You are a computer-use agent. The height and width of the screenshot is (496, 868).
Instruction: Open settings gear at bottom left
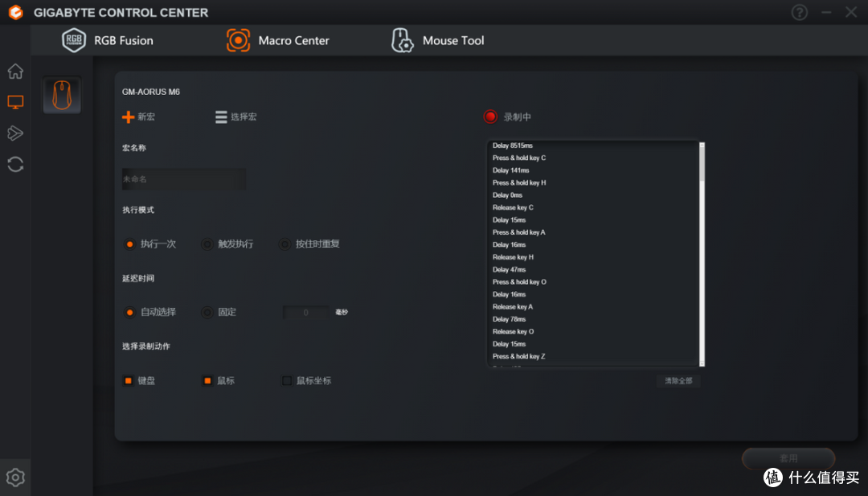(15, 478)
